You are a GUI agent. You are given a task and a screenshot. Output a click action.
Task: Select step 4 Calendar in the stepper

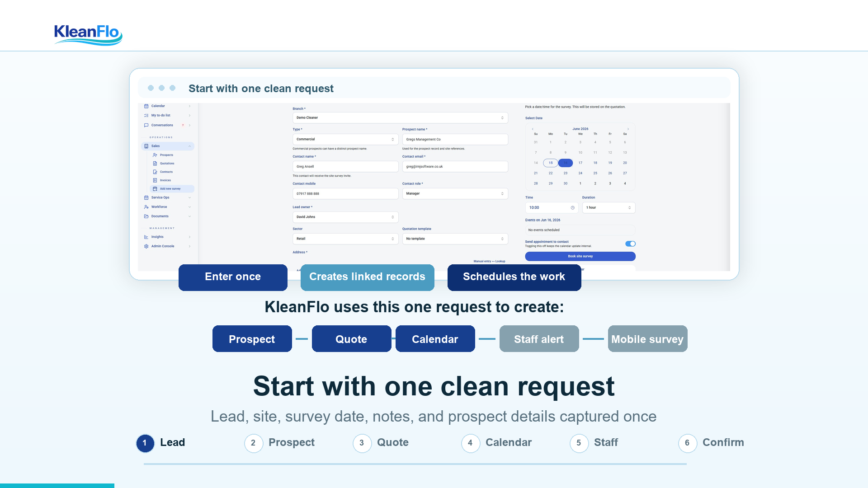pos(496,443)
